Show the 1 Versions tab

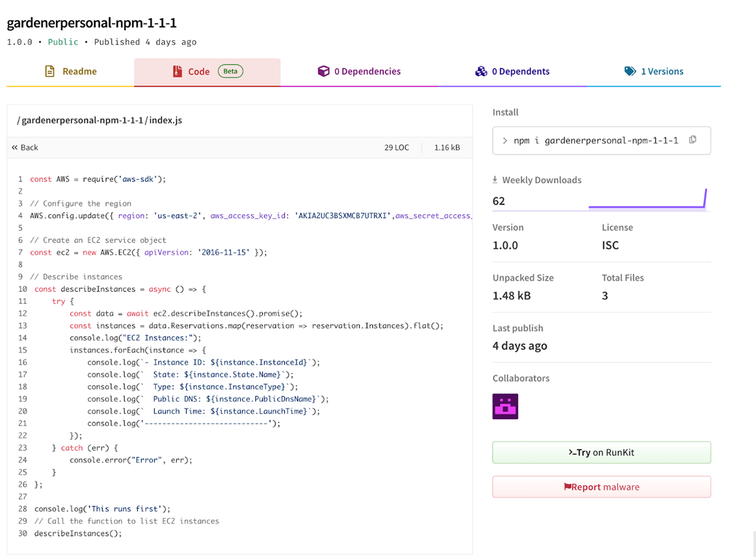(x=654, y=71)
